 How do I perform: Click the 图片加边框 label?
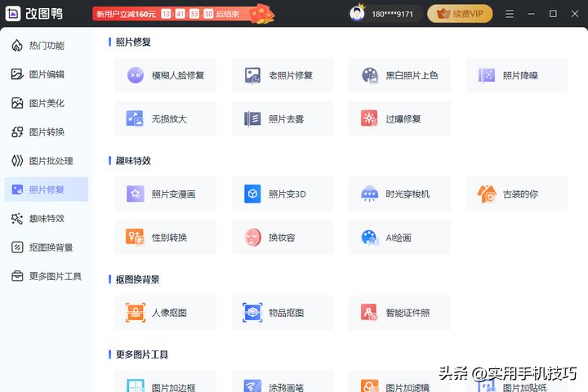(173, 387)
